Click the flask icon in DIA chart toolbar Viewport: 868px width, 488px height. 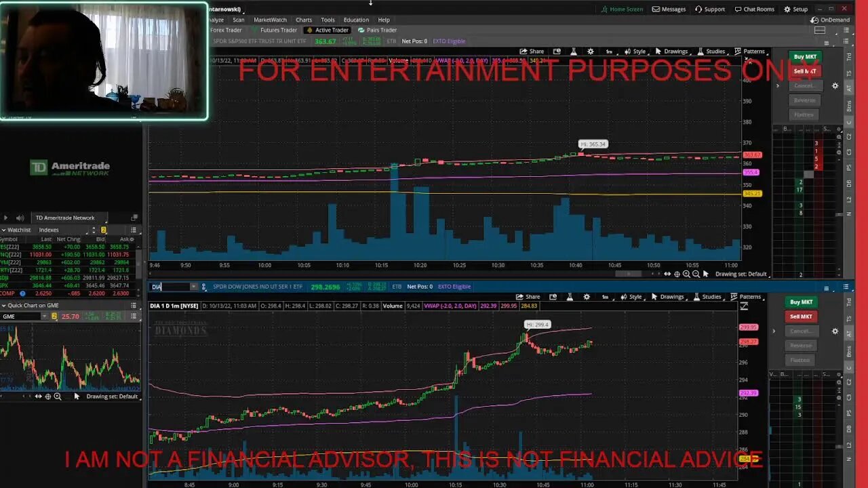570,297
